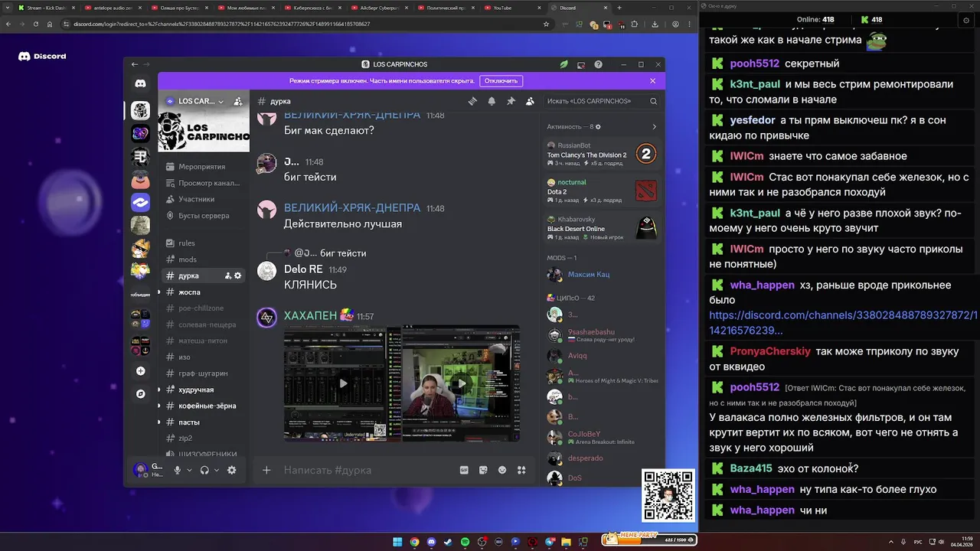Click search magnifier in LOS CARPINCHOS search
Screen dimensions: 980x551
coord(653,101)
